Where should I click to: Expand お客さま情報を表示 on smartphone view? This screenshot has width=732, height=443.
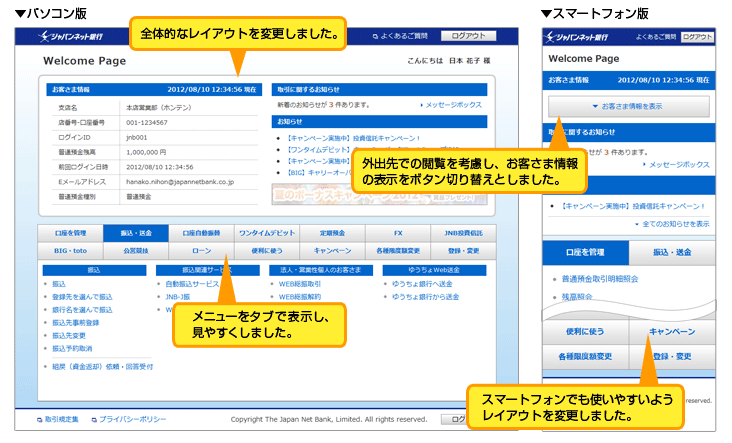[x=628, y=106]
